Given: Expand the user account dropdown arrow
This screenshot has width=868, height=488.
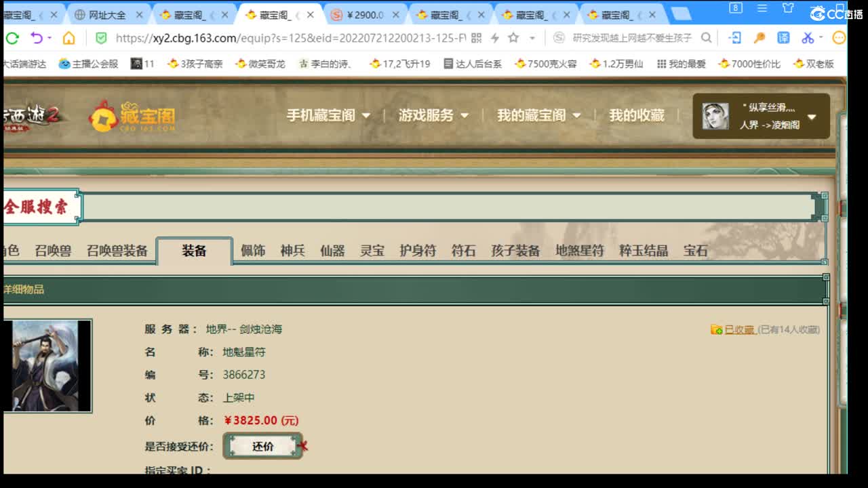Looking at the screenshot, I should pyautogui.click(x=812, y=117).
